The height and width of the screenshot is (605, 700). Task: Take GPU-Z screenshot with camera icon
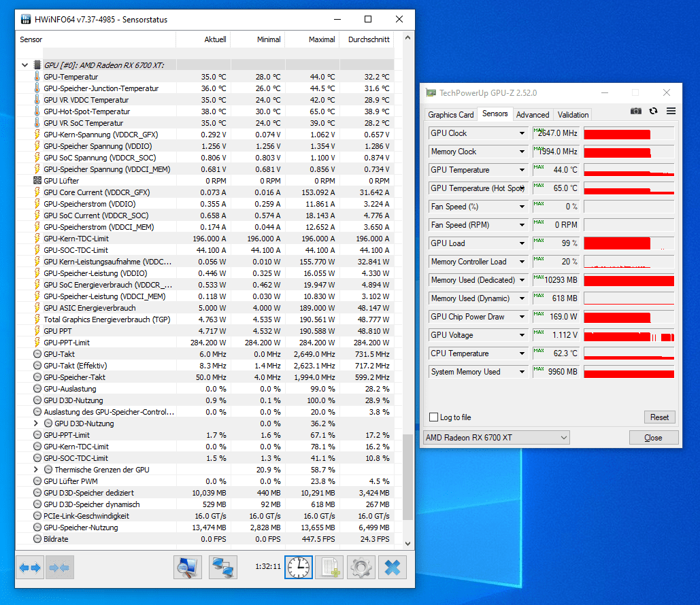[635, 111]
